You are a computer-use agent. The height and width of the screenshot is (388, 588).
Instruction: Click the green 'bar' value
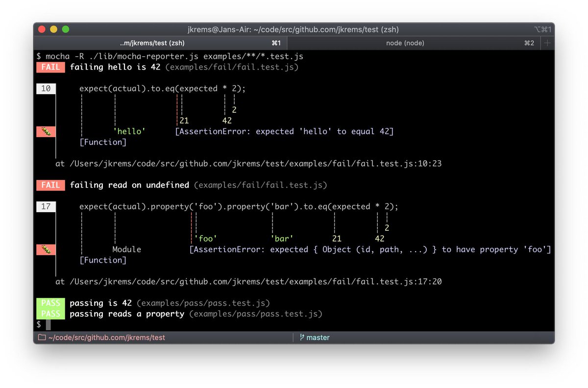(282, 239)
